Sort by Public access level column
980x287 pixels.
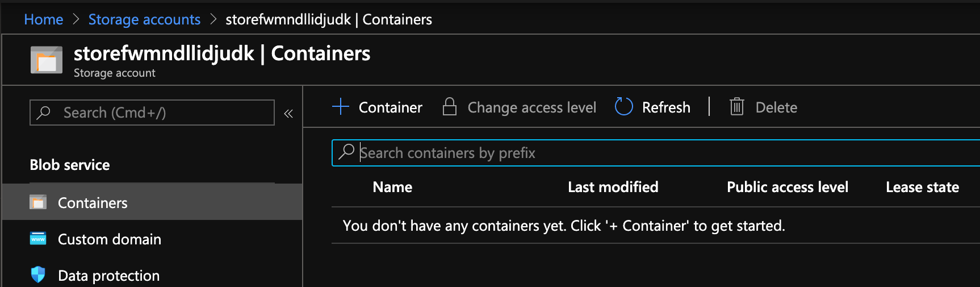click(x=787, y=187)
